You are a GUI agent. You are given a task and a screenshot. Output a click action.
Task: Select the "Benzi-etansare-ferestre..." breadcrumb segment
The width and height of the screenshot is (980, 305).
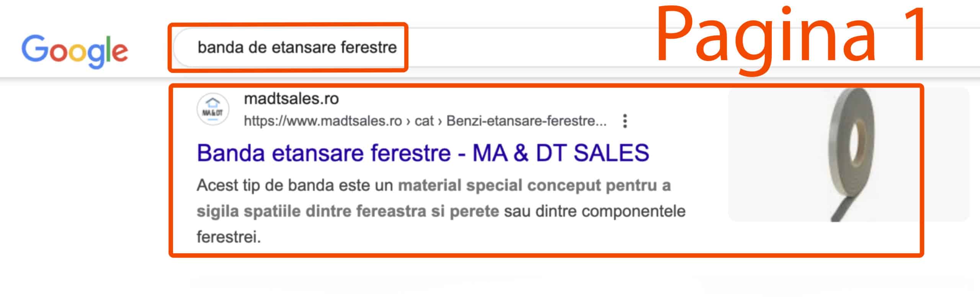pos(526,121)
